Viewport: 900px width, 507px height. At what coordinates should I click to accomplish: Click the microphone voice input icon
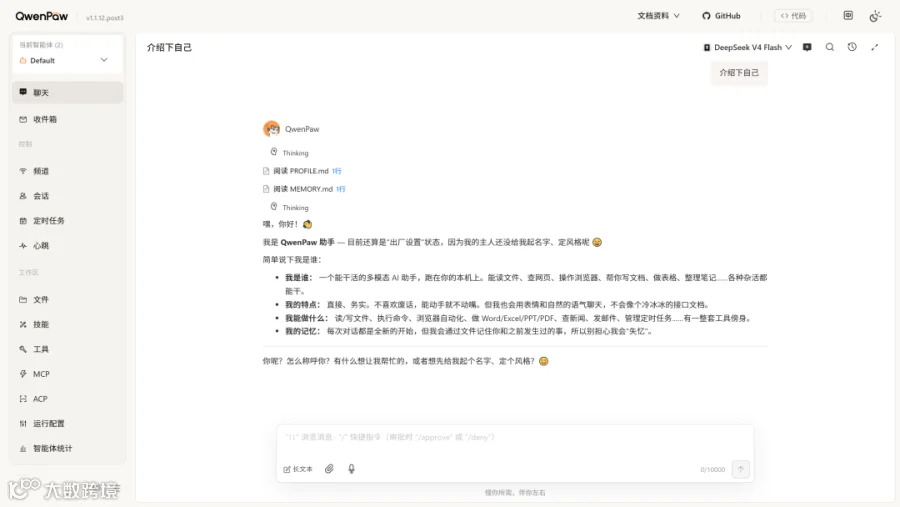pyautogui.click(x=351, y=469)
